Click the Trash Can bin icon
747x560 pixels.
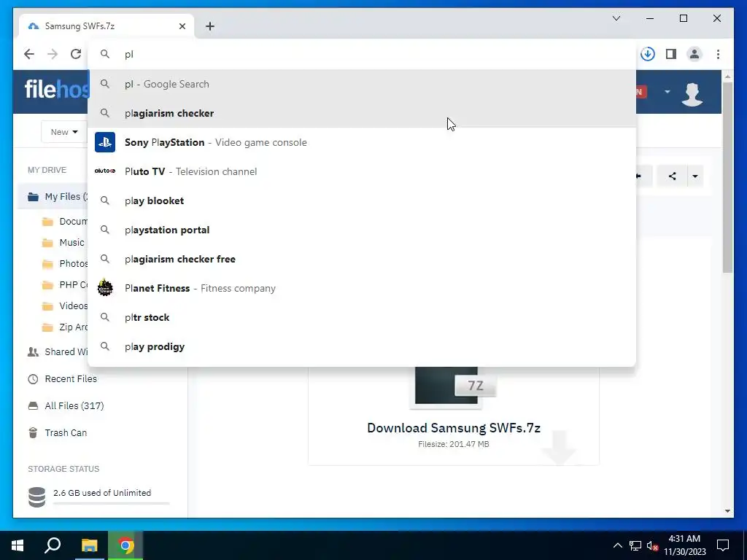(33, 433)
